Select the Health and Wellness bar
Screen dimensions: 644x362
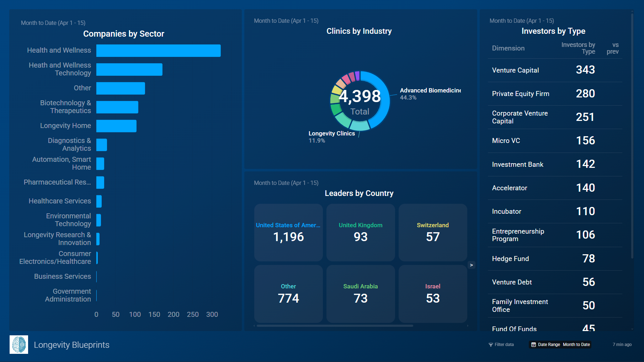[x=158, y=50]
